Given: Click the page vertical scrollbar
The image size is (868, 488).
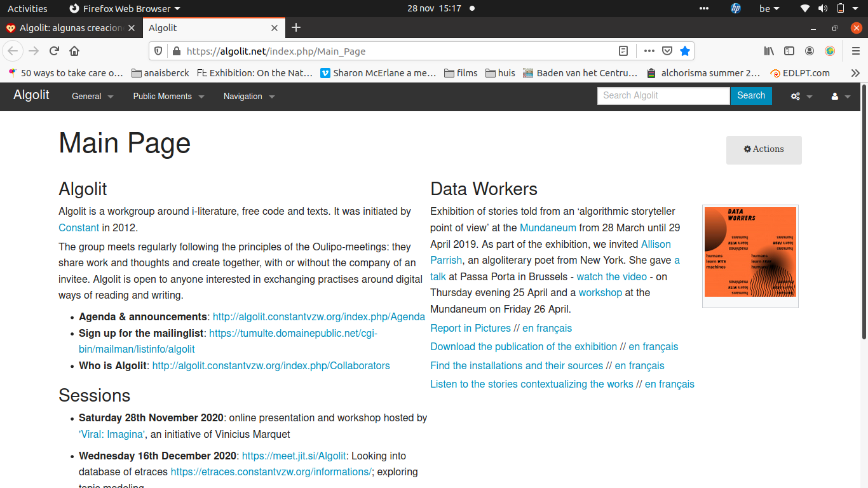Looking at the screenshot, I should coord(864,213).
